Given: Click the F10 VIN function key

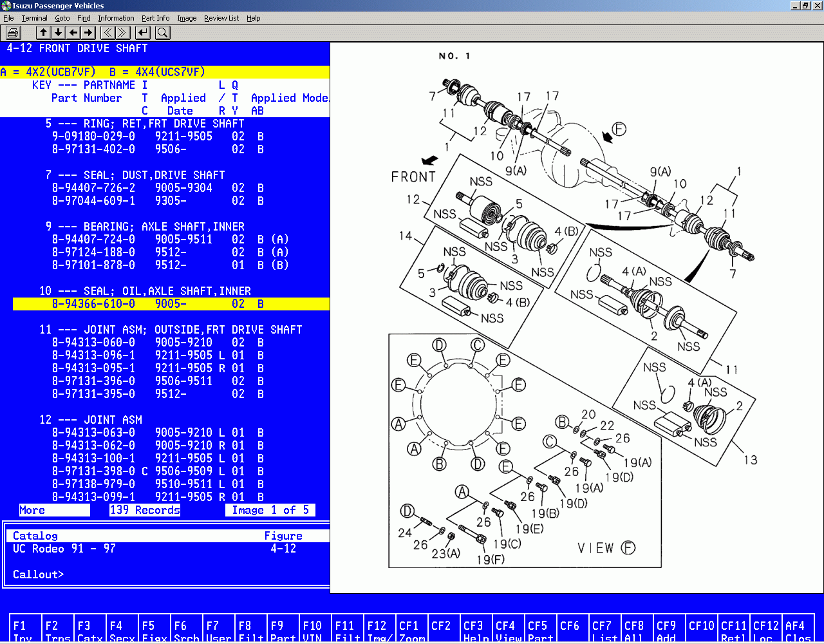Looking at the screenshot, I should click(315, 629).
